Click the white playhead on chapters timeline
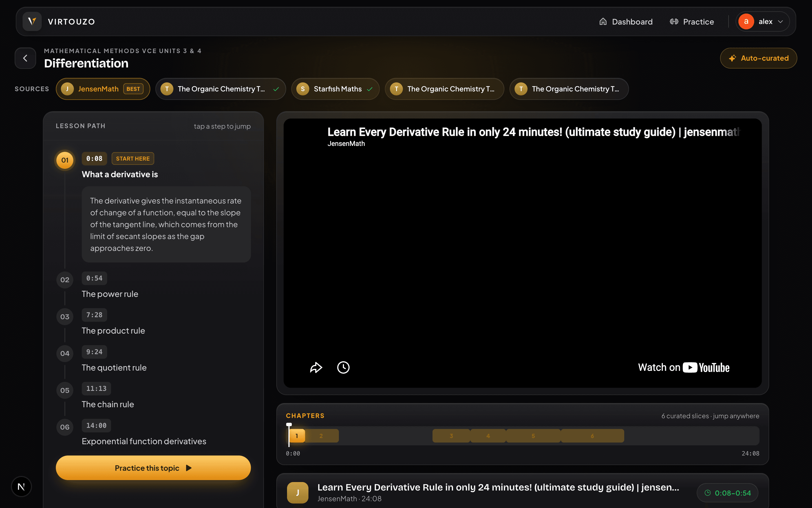 point(289,434)
